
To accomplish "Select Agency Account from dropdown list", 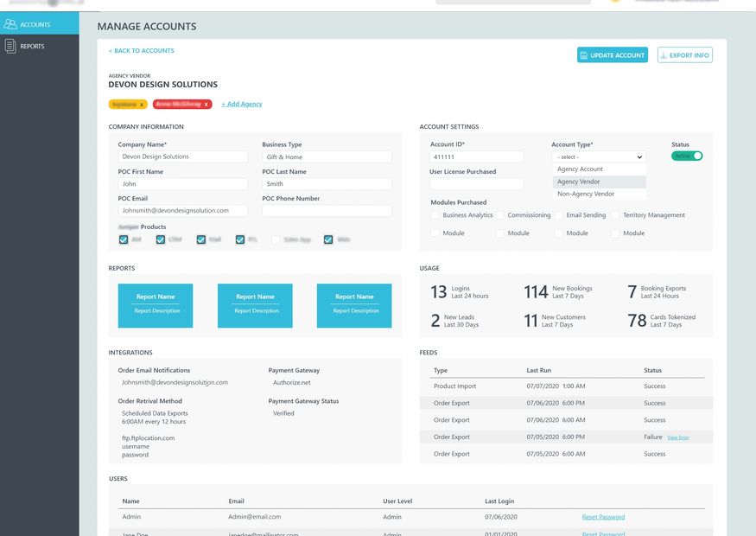I will [x=580, y=169].
